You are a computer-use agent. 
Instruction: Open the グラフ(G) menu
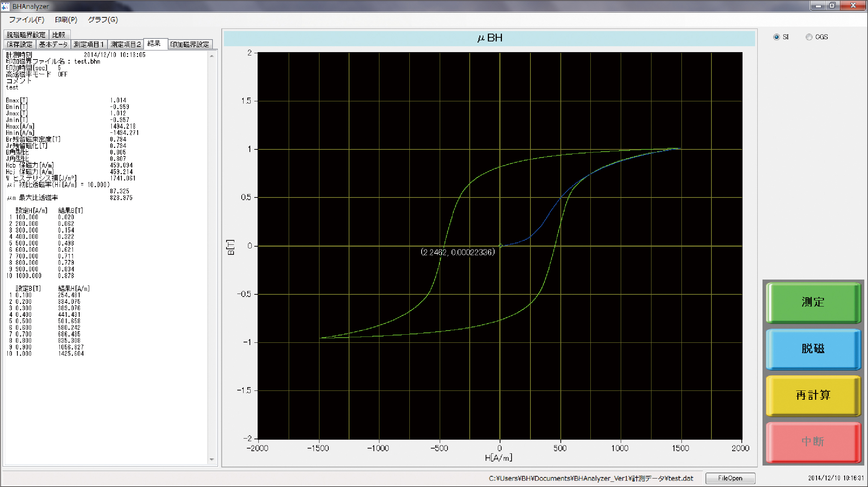click(103, 20)
